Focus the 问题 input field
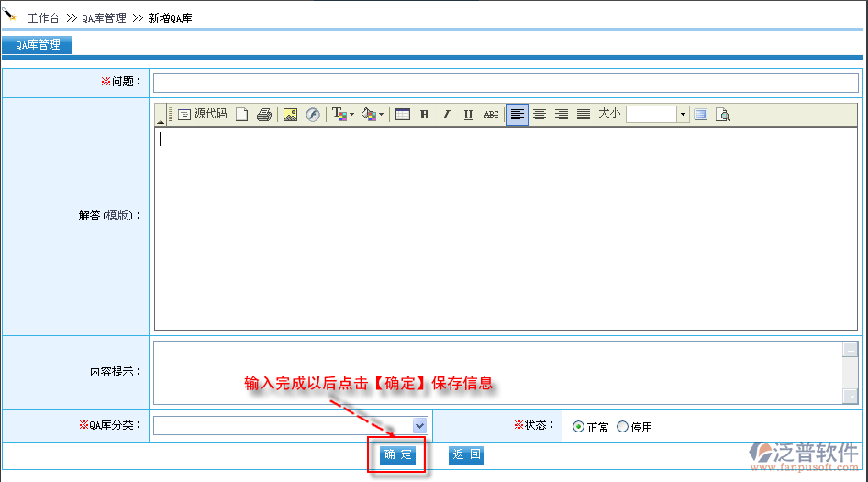 tap(506, 84)
